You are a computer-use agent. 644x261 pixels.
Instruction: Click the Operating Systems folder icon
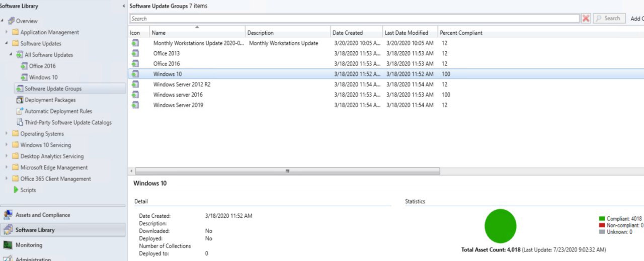coord(15,134)
